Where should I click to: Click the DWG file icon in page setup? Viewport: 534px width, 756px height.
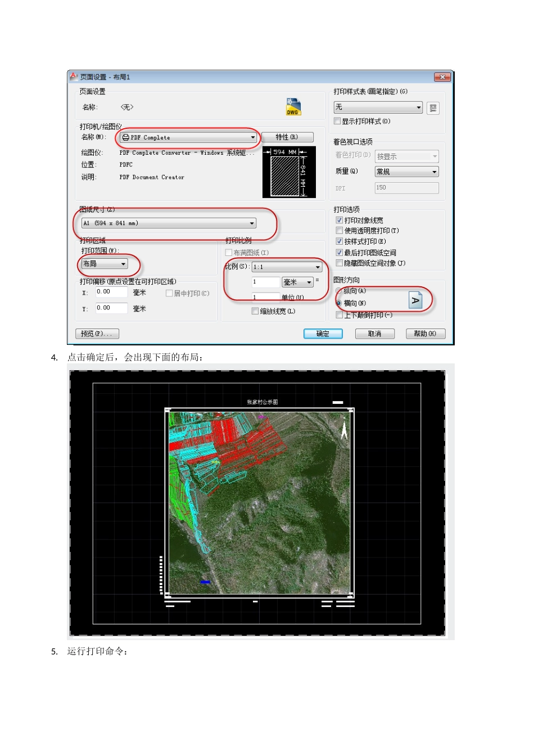click(293, 107)
